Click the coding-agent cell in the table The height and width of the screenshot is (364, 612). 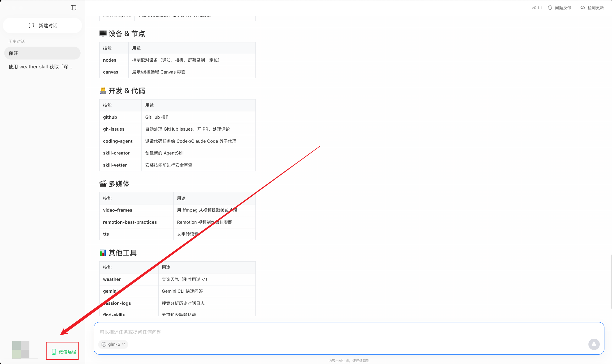tap(118, 141)
